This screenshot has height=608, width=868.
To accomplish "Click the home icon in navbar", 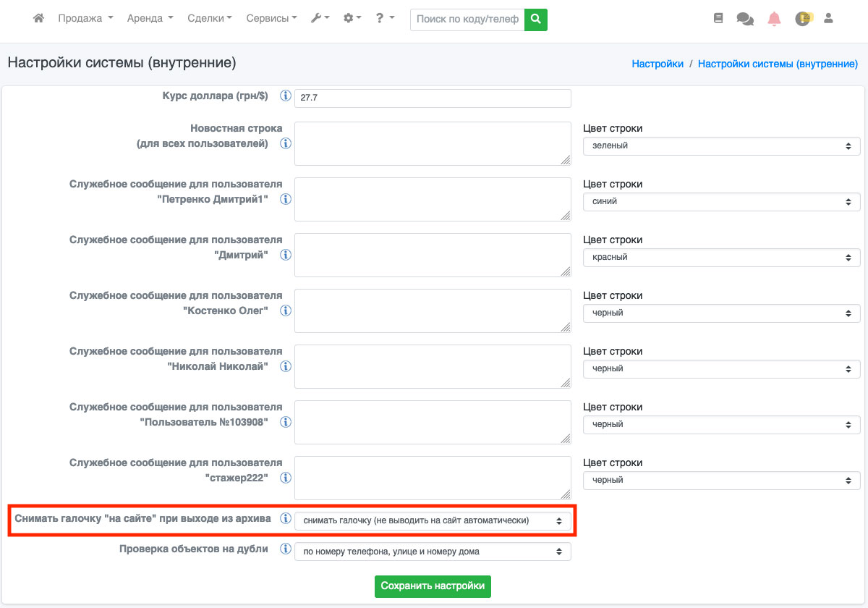I will 39,19.
